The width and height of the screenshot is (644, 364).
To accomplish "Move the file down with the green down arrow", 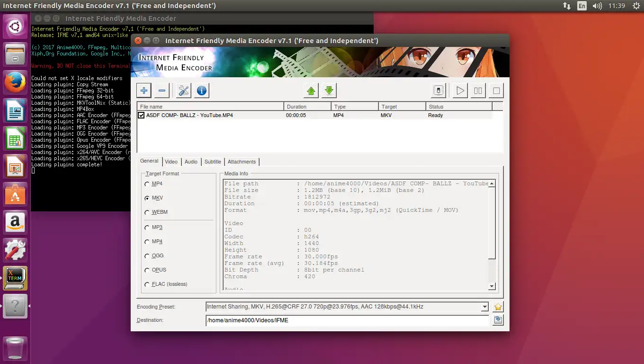I will tap(329, 91).
